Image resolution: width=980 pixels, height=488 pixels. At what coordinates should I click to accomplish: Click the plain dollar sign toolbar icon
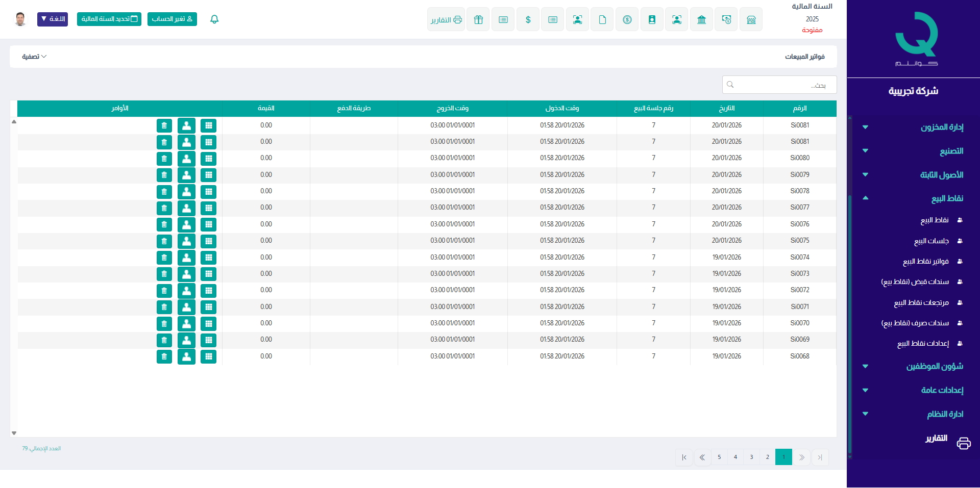tap(528, 20)
